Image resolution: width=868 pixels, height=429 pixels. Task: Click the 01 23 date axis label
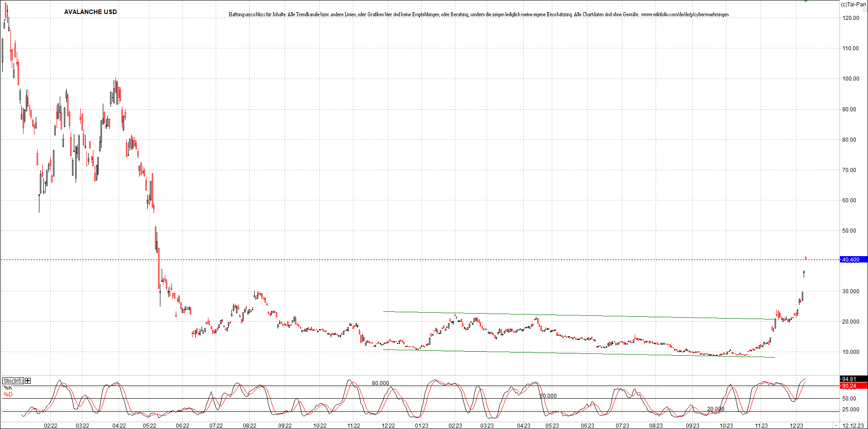tap(421, 426)
